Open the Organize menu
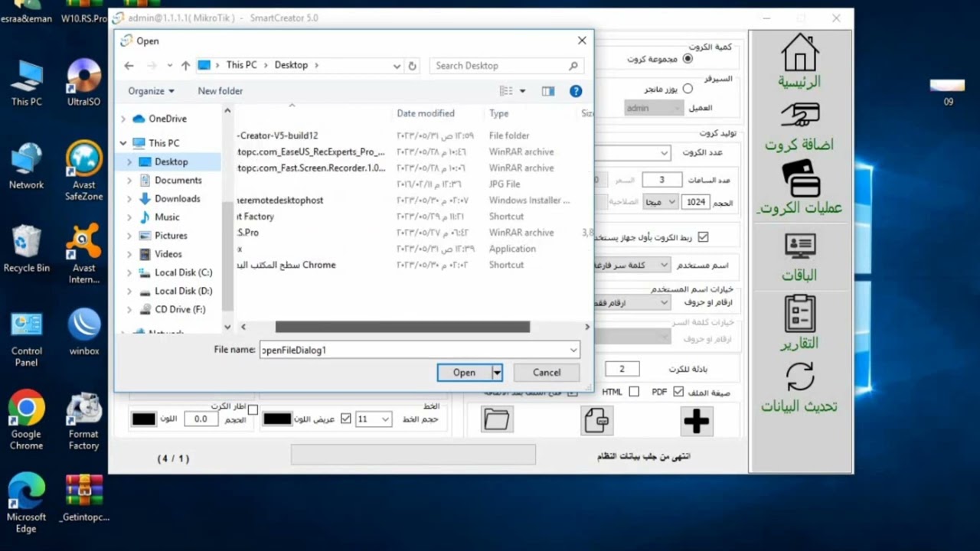The height and width of the screenshot is (551, 980). pyautogui.click(x=151, y=91)
